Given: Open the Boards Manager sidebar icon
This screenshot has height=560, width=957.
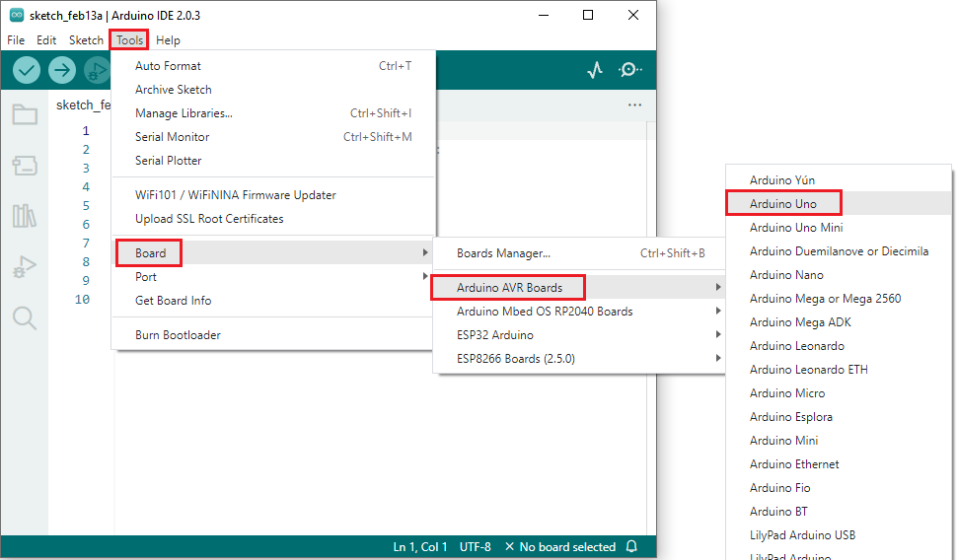Looking at the screenshot, I should point(25,166).
